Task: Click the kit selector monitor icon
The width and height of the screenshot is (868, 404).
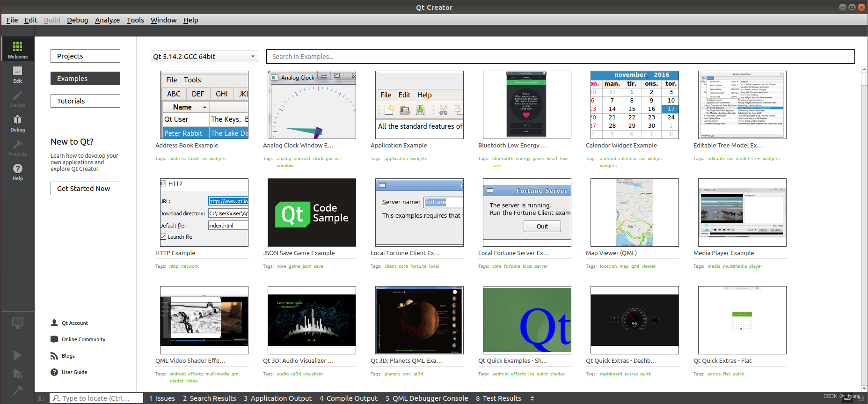Action: pos(17,323)
